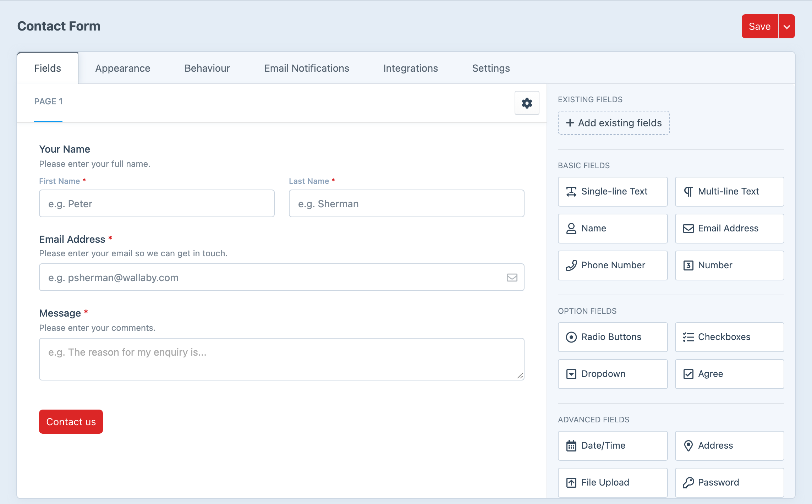Click the red Save button
This screenshot has height=504, width=812.
[759, 26]
